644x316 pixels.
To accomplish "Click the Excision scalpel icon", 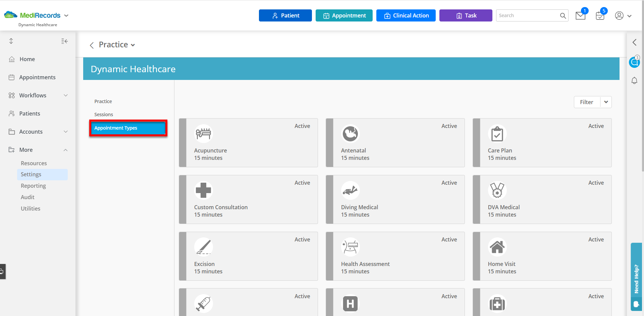I will coord(203,247).
